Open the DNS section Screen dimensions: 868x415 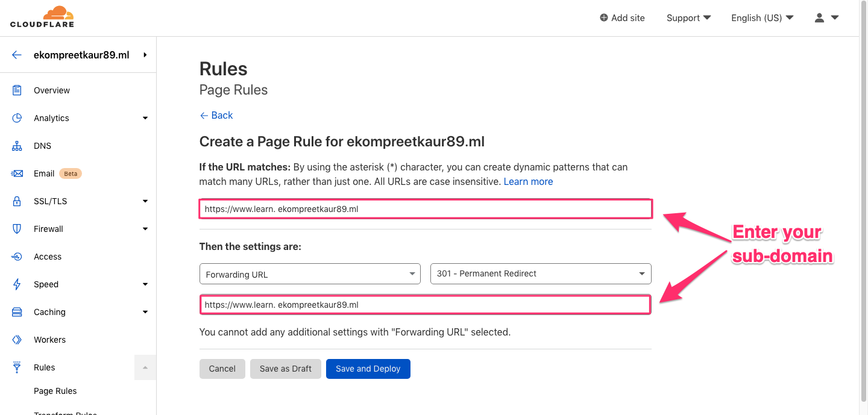point(42,145)
